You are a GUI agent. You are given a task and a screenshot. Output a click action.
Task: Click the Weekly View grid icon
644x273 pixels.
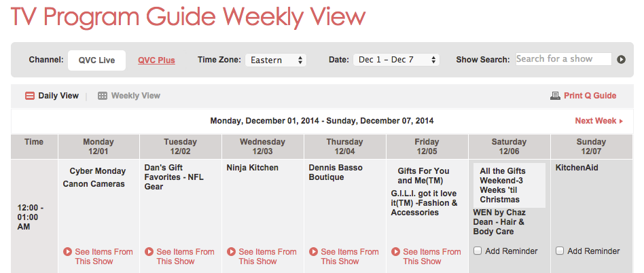point(103,96)
